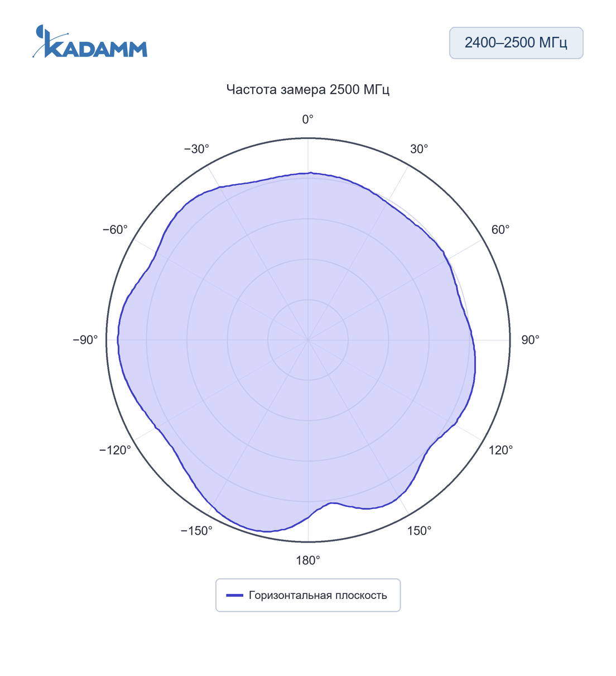Toggle the 'Горизонтальная плоскость' legend entry

pyautogui.click(x=308, y=595)
